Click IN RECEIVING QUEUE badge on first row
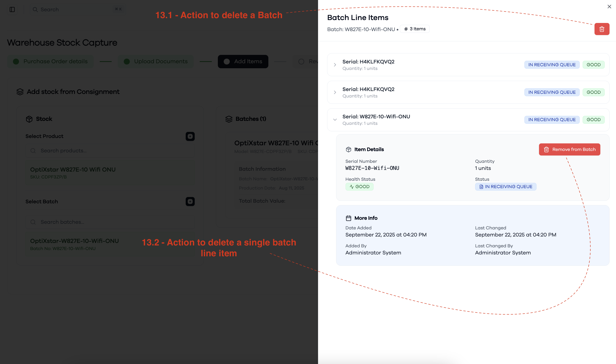This screenshot has height=364, width=616. point(552,65)
